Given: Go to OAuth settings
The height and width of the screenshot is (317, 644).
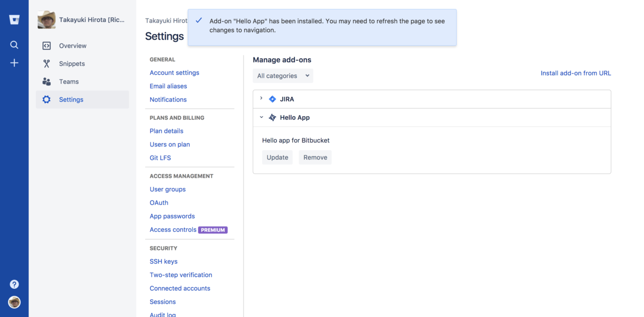Looking at the screenshot, I should (x=159, y=203).
